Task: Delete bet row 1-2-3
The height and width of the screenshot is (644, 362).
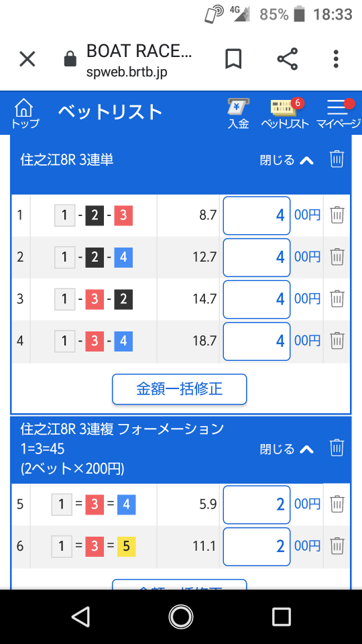Action: click(337, 215)
